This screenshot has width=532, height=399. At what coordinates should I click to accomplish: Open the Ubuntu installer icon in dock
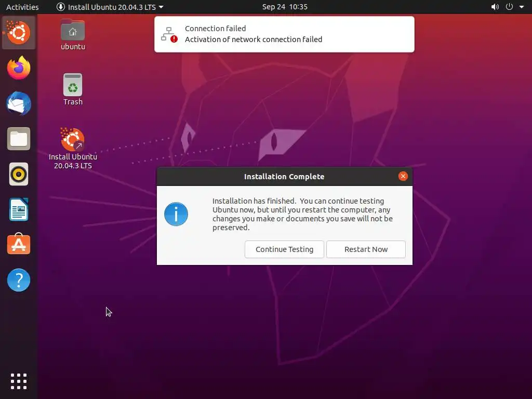coord(19,33)
